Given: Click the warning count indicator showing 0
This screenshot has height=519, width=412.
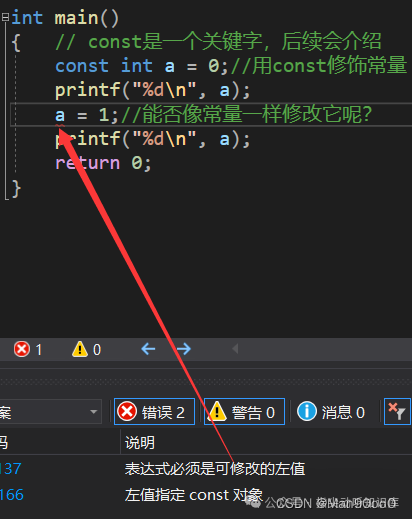Looking at the screenshot, I should click(86, 349).
